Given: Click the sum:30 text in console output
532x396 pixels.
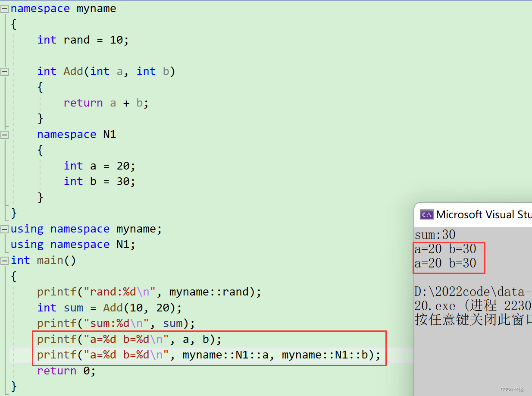Looking at the screenshot, I should coord(435,235).
